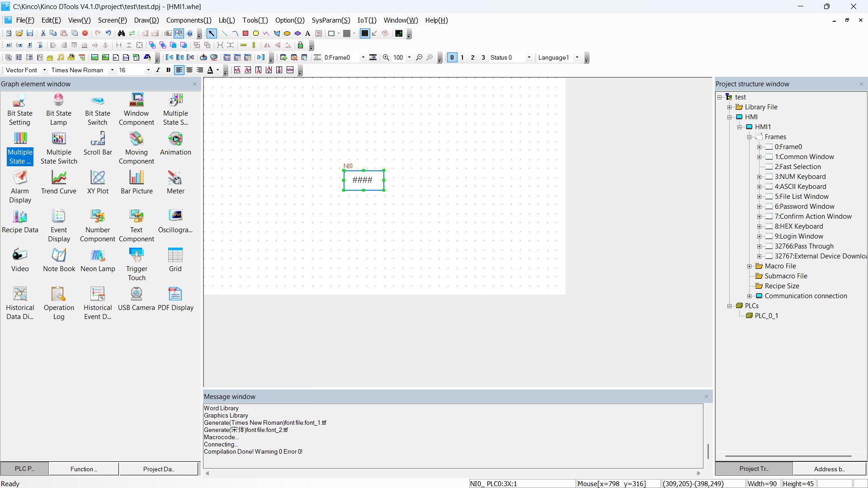Select the NI0 number component on canvas

(363, 180)
